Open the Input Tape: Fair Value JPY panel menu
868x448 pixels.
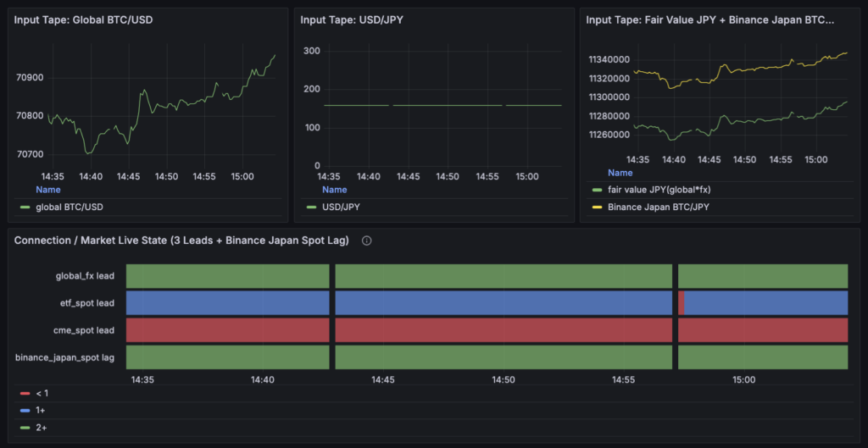(710, 20)
